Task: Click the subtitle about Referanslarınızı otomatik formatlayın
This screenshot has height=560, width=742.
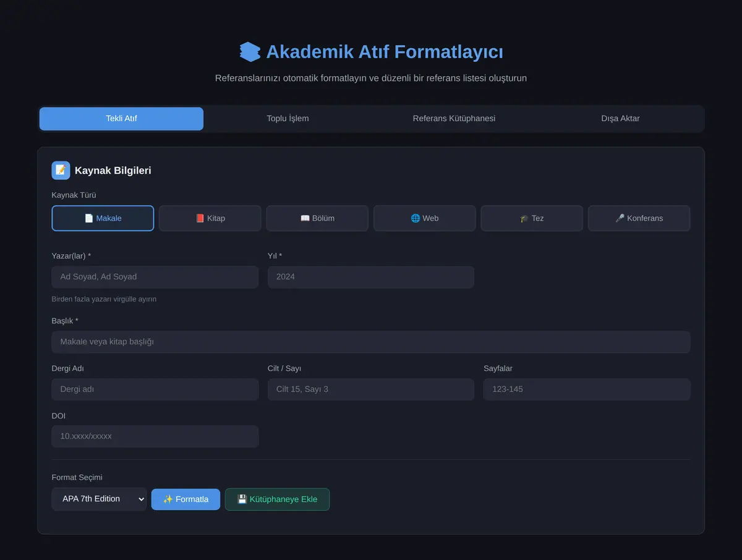Action: point(371,78)
